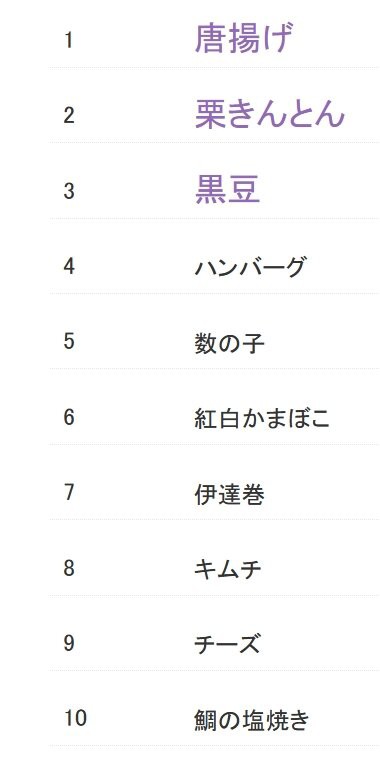Select the 伊達巻 entry
This screenshot has height=771, width=380.
tap(229, 494)
